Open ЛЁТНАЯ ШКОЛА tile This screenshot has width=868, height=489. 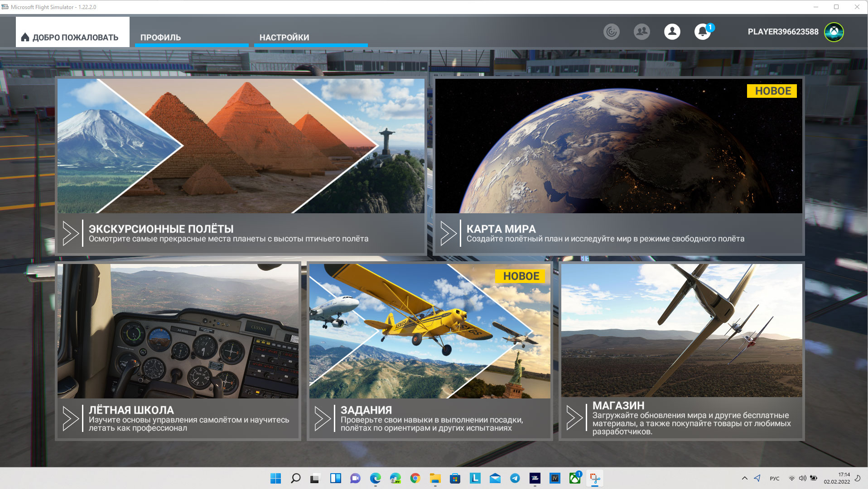[178, 351]
